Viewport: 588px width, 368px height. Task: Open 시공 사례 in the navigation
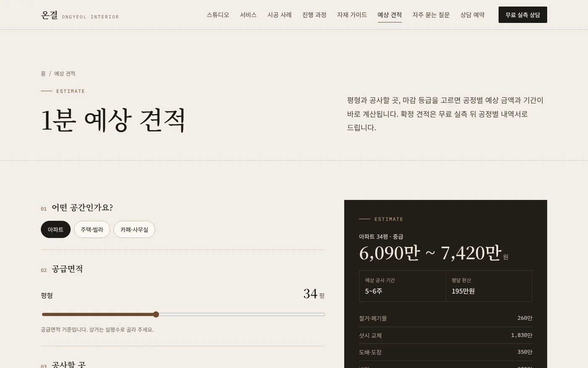(279, 15)
